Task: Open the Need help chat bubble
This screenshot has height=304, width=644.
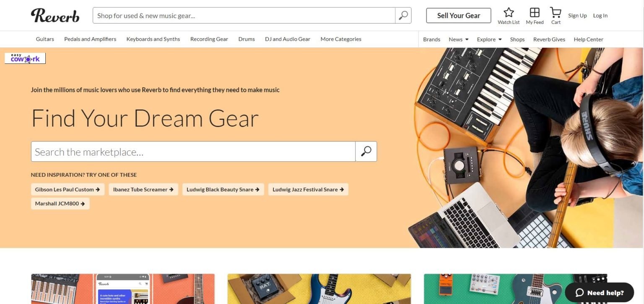Action: 600,292
